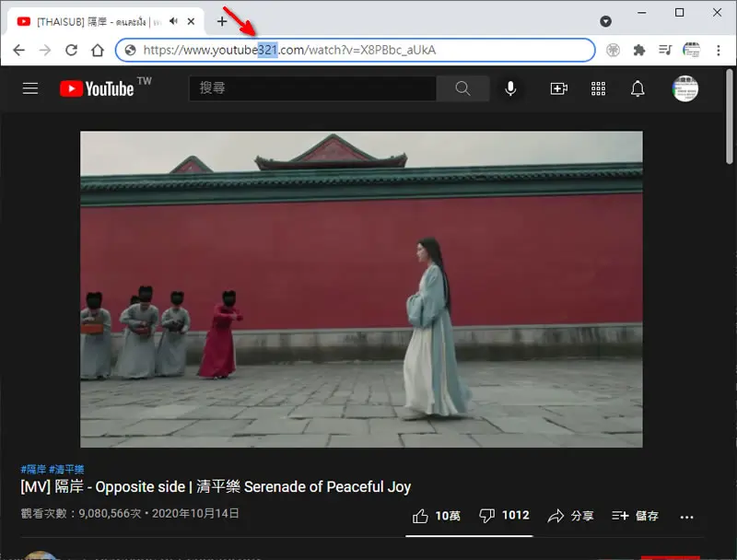Open the notifications bell
Viewport: 737px width, 560px height.
(x=638, y=88)
